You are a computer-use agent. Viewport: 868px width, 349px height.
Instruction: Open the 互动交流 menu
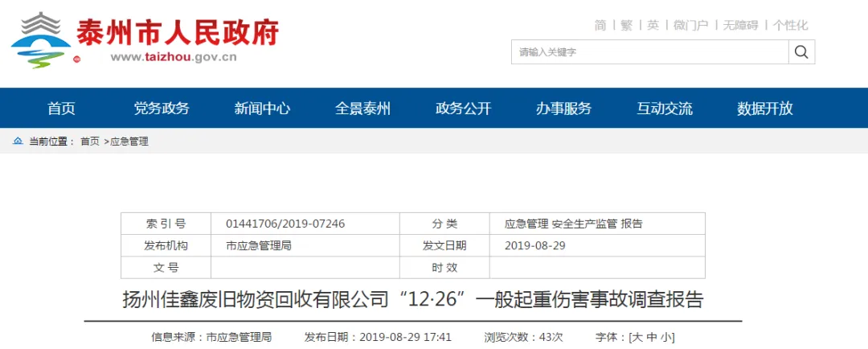coord(665,108)
